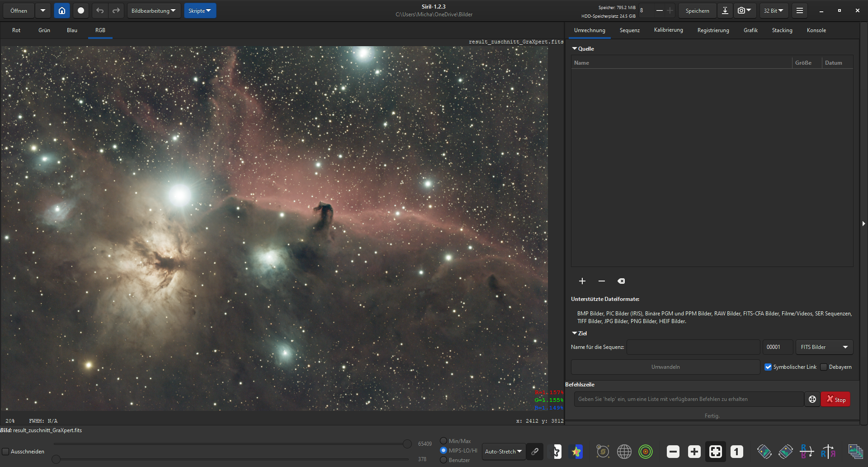Viewport: 868px width, 467px height.
Task: Open the Kalibrierung tab
Action: pos(669,30)
